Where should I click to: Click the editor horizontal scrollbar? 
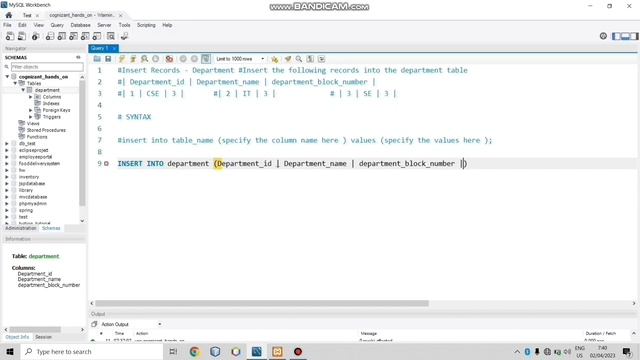(x=262, y=303)
